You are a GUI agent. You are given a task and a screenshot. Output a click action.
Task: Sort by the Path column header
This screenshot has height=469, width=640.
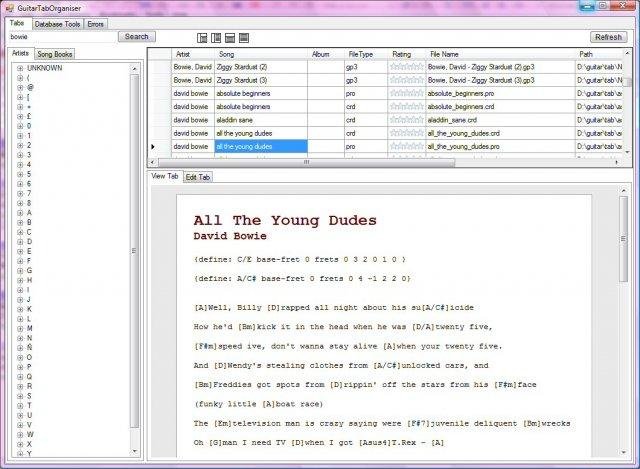599,54
